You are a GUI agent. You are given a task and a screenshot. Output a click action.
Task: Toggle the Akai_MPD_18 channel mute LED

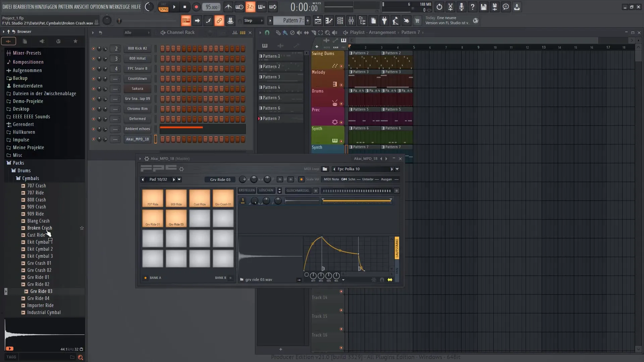point(93,139)
